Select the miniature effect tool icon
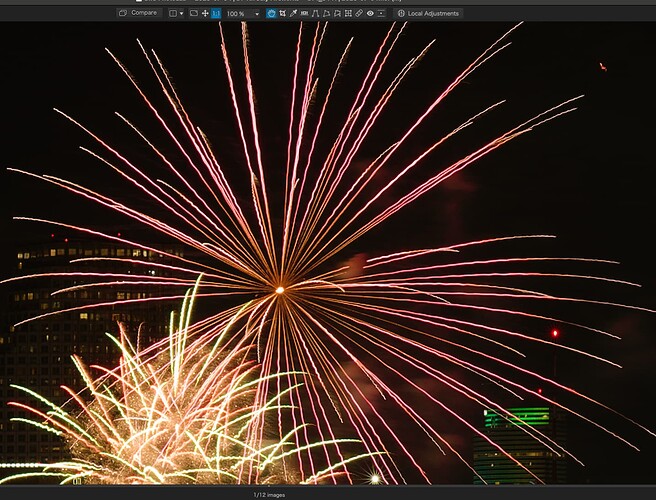This screenshot has width=656, height=500. (x=381, y=13)
